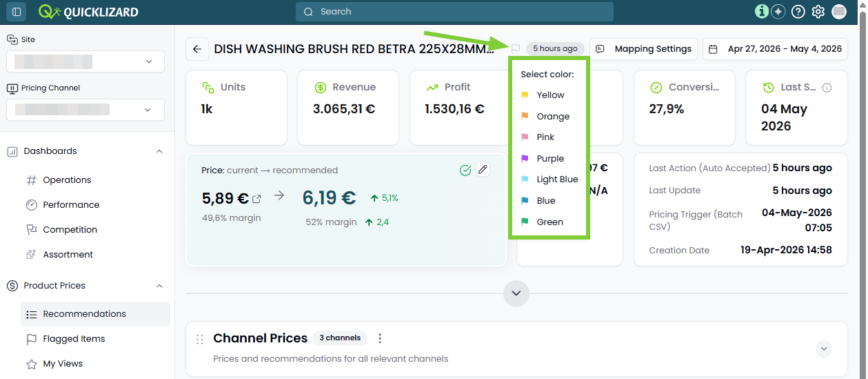Click the Last Seen info icon
The image size is (868, 379).
[827, 88]
